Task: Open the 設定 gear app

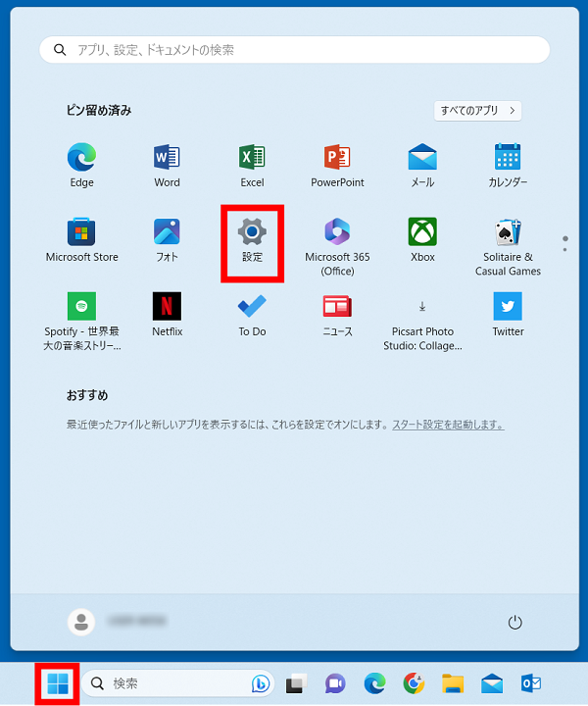Action: point(252,240)
